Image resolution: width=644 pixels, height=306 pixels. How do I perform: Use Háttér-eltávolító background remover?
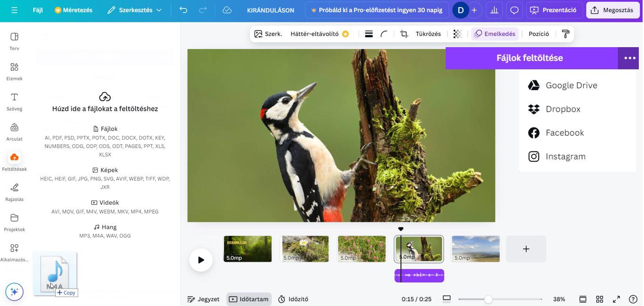tap(320, 34)
